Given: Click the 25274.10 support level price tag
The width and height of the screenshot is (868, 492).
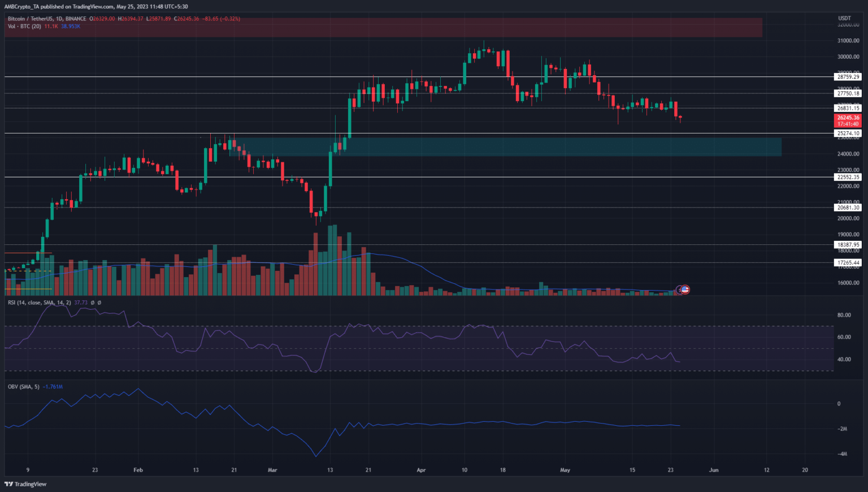Looking at the screenshot, I should pos(848,133).
